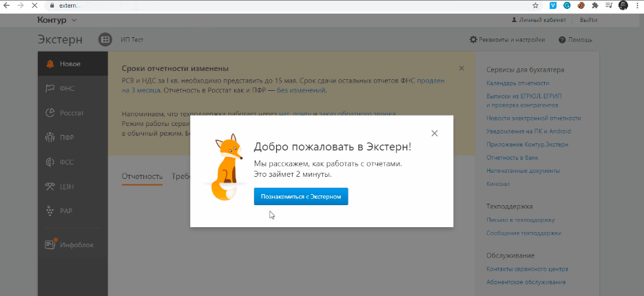Screen dimensions: 644x296
Task: Open Календарь отчетности link
Action: click(x=517, y=83)
